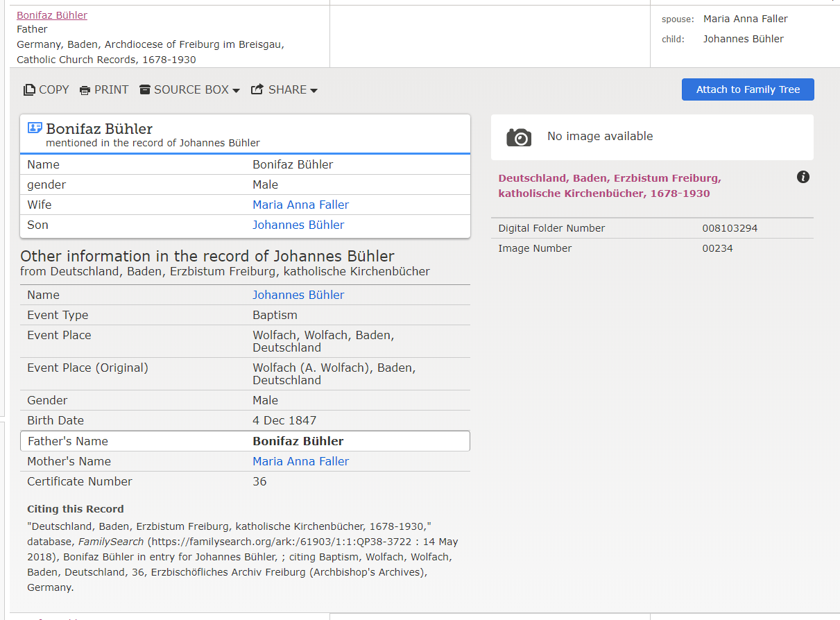Viewport: 840px width, 620px height.
Task: Select the Digital Folder Number 008103294
Action: point(731,228)
